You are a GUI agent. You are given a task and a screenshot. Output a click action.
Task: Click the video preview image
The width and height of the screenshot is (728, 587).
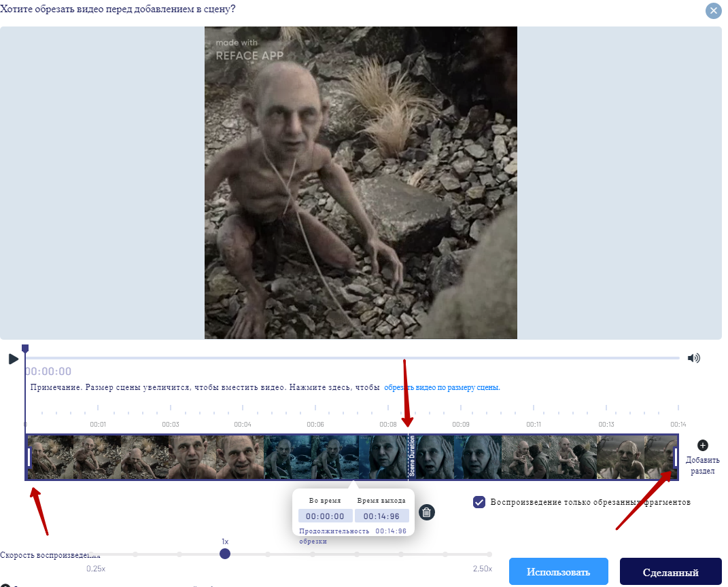[x=361, y=182]
